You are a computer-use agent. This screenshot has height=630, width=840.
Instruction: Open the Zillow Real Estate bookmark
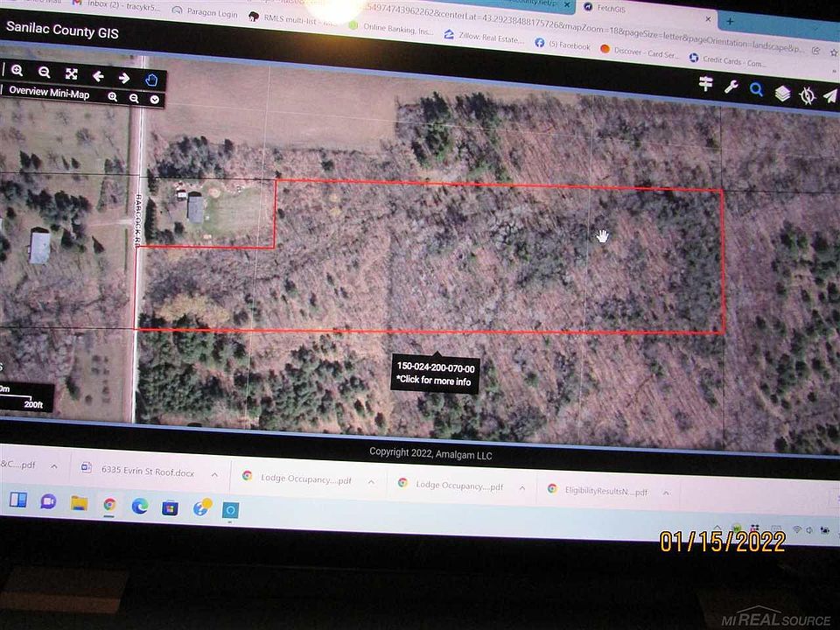484,37
